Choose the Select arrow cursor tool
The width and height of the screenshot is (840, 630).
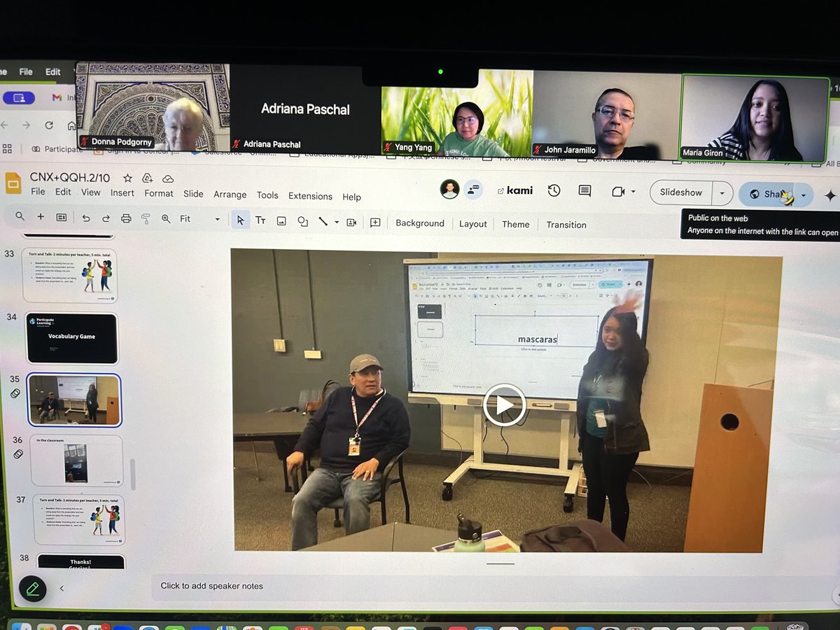click(240, 220)
